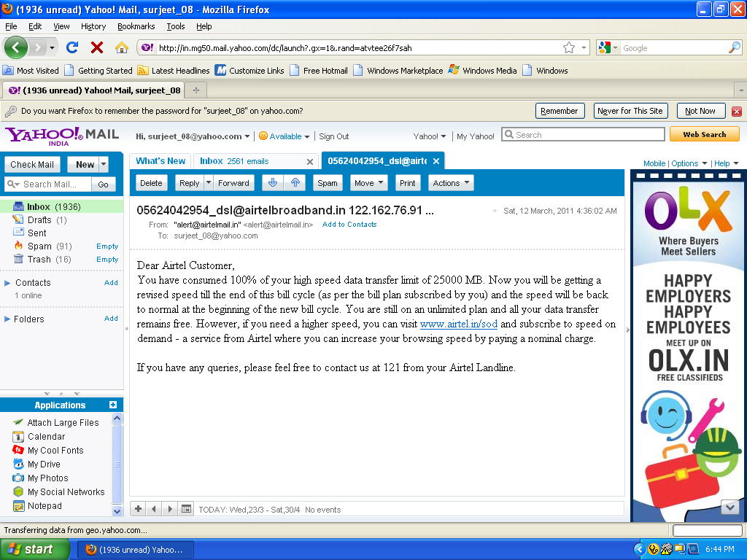Viewport: 747px width, 560px height.
Task: Go to next calendar period
Action: pos(170,508)
